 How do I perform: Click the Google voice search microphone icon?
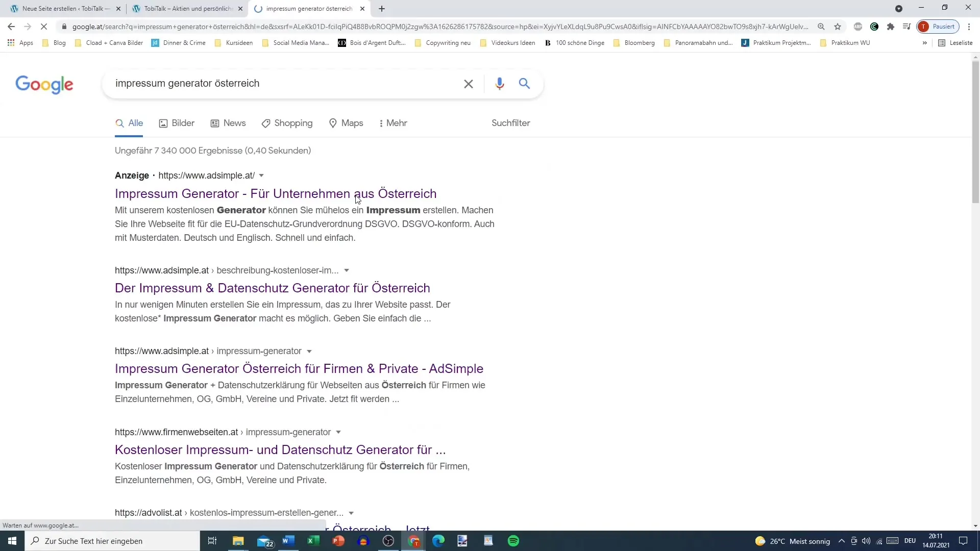pos(499,84)
